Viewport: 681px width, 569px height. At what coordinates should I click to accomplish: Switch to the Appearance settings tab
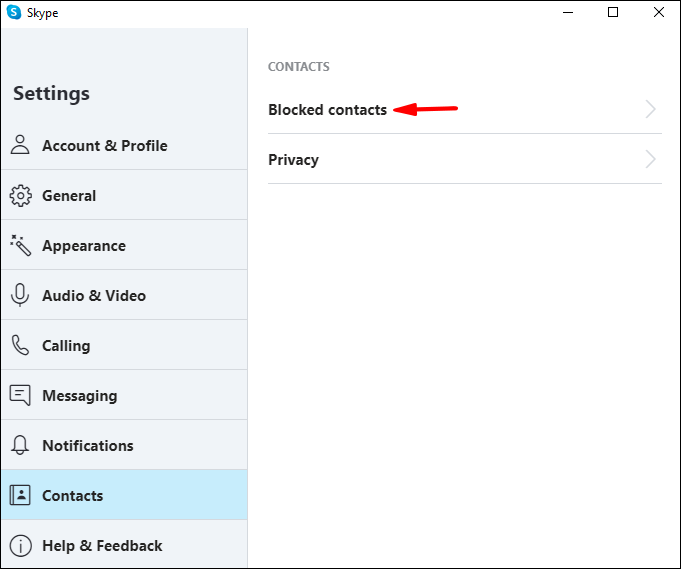point(84,246)
